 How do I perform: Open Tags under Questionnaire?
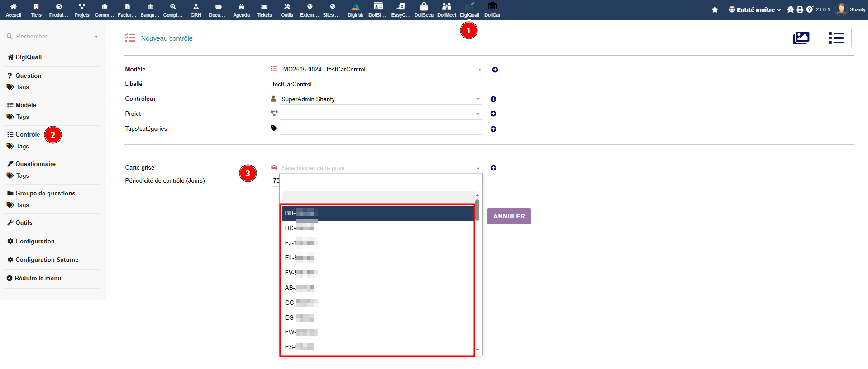pyautogui.click(x=22, y=175)
